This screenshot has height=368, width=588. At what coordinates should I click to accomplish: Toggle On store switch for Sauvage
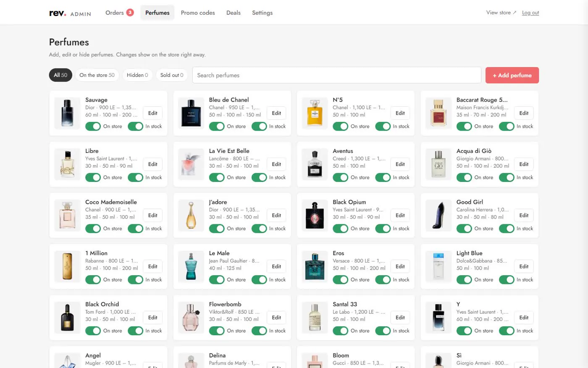[93, 126]
